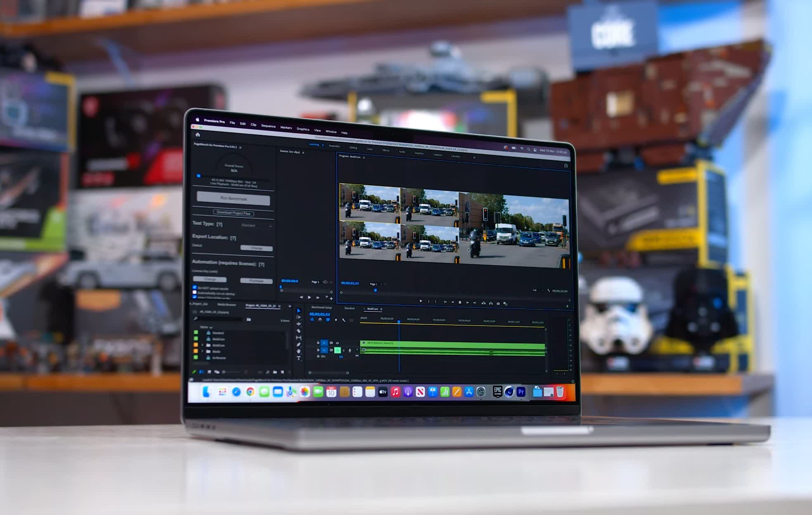812x515 pixels.
Task: Select the Razor tool in the tools panel
Action: point(298,331)
